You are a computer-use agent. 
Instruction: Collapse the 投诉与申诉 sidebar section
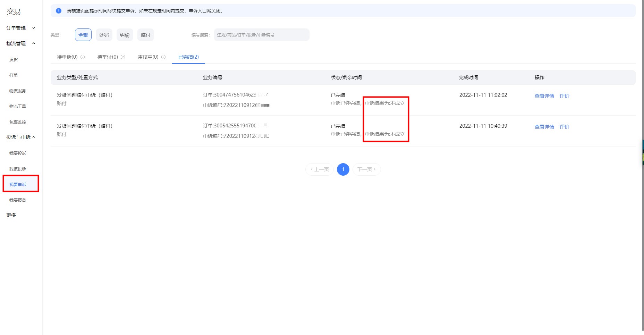19,137
